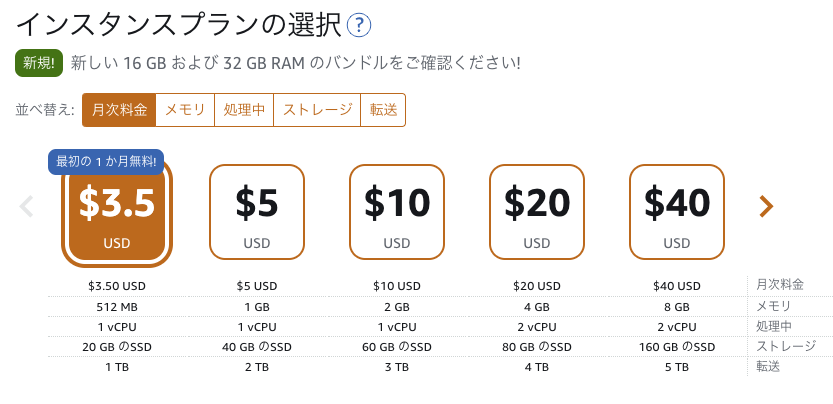Show next instance plans with right chevron
This screenshot has width=833, height=404.
766,207
